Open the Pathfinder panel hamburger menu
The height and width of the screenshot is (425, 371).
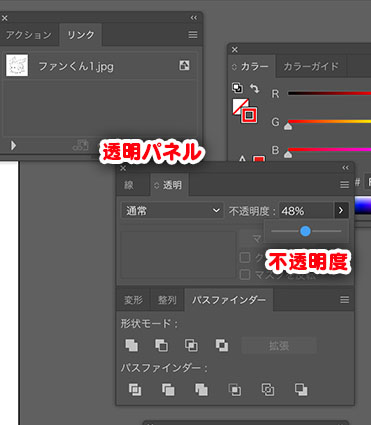point(344,300)
